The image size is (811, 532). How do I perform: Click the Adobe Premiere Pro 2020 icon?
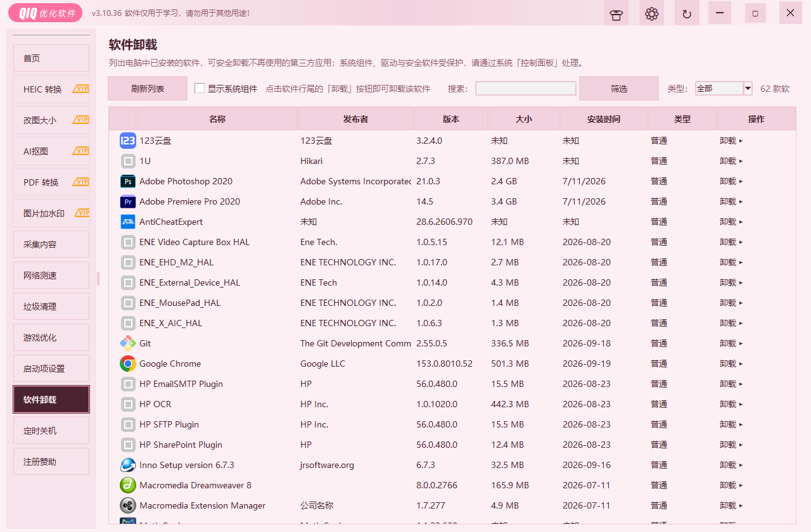pyautogui.click(x=128, y=201)
